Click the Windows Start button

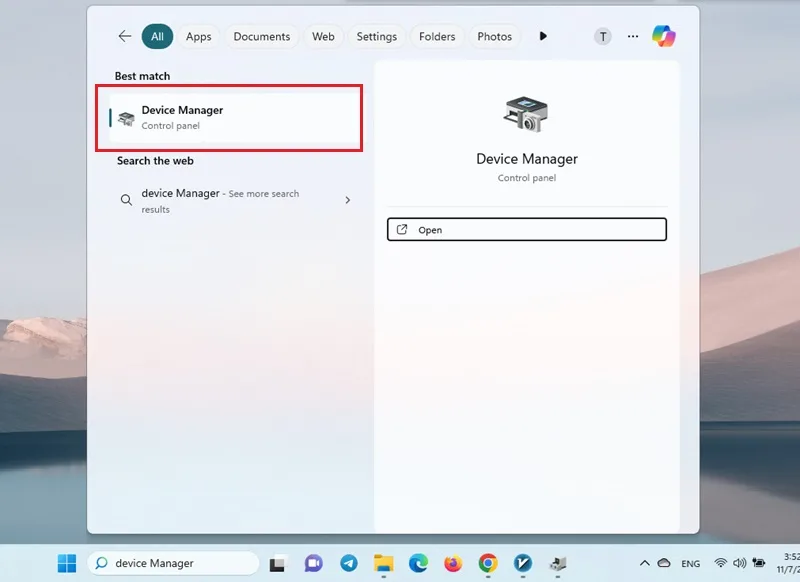[67, 563]
